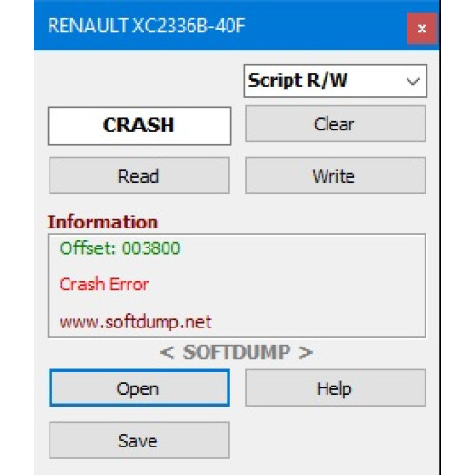Close the RENAULT XC2336B-40F window
This screenshot has height=476, width=476.
pos(422,29)
